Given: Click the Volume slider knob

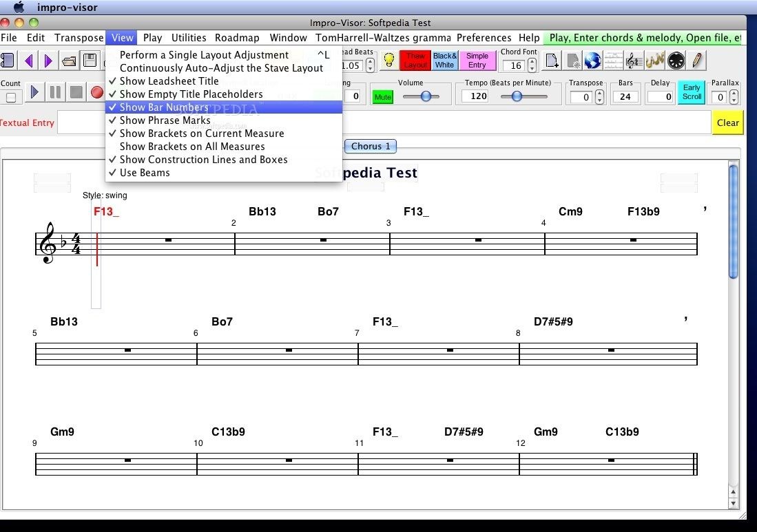Looking at the screenshot, I should 426,96.
